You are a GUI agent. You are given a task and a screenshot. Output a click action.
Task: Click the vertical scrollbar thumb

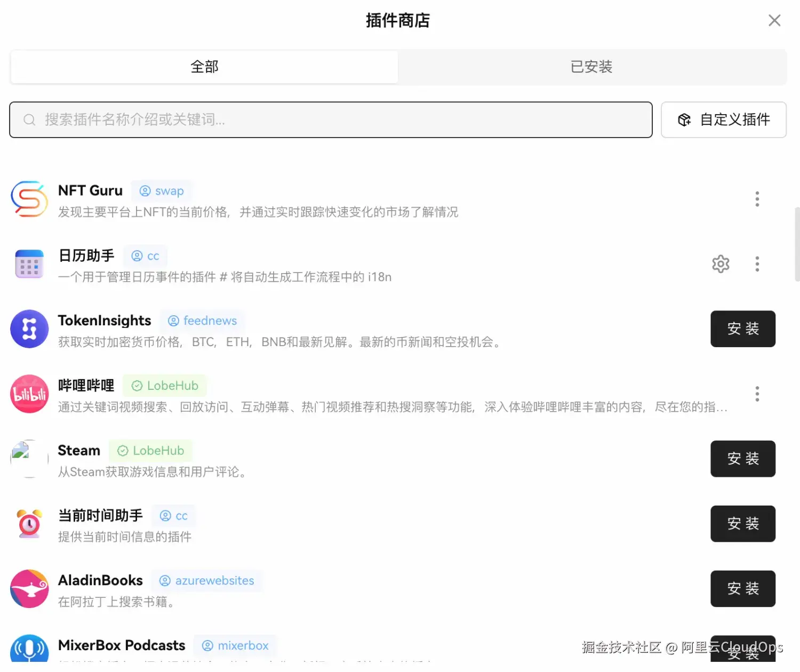point(797,244)
